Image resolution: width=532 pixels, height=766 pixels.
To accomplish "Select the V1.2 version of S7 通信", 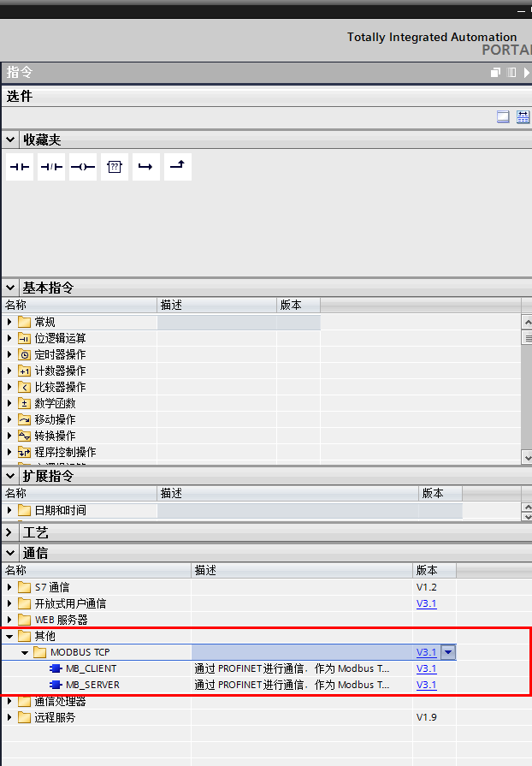I will [426, 587].
